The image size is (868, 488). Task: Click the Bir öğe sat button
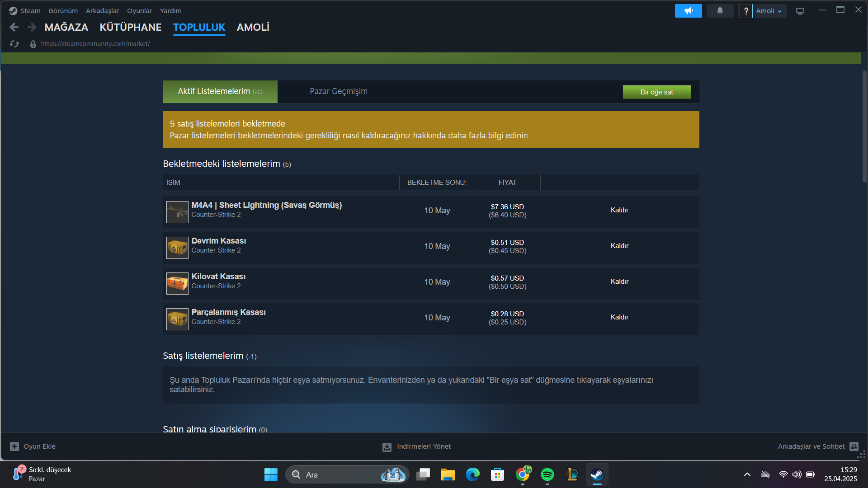coord(656,92)
